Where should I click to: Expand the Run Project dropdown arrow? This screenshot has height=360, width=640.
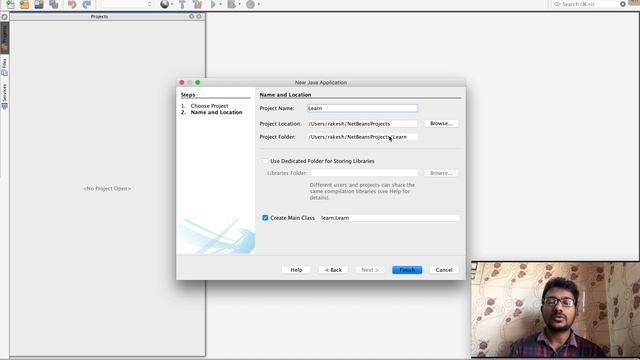coord(220,4)
